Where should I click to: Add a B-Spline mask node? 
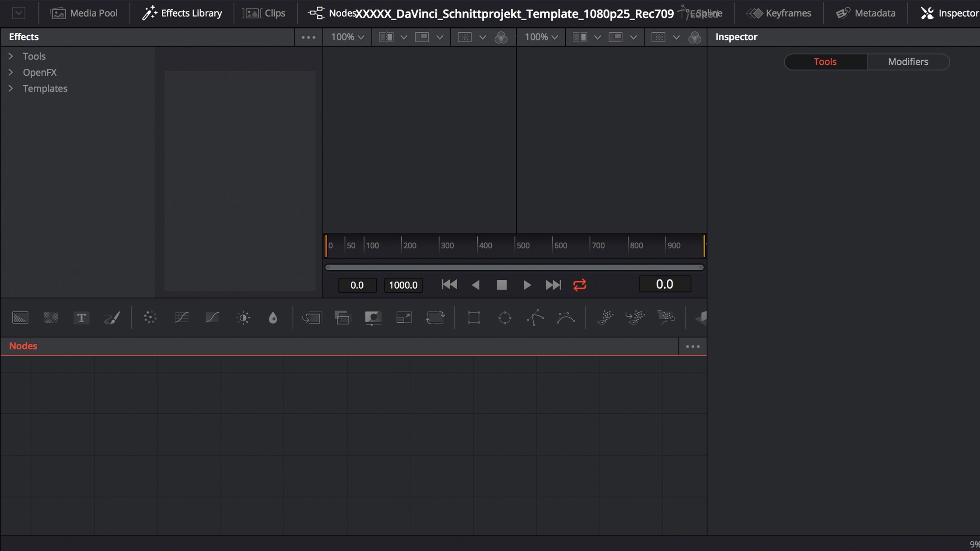pyautogui.click(x=566, y=317)
